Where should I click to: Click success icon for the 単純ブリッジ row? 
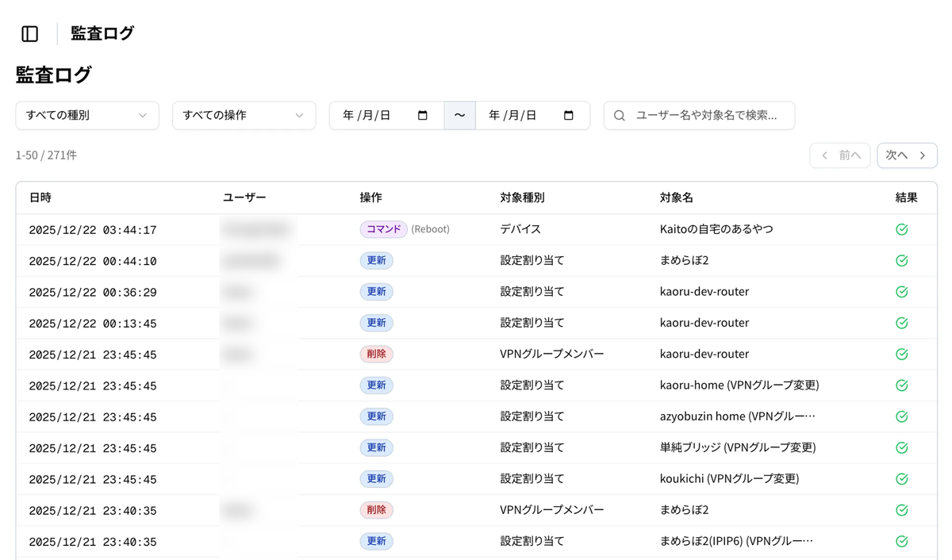901,448
